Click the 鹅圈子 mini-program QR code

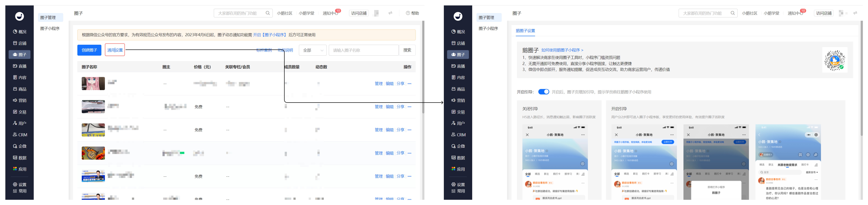click(835, 60)
